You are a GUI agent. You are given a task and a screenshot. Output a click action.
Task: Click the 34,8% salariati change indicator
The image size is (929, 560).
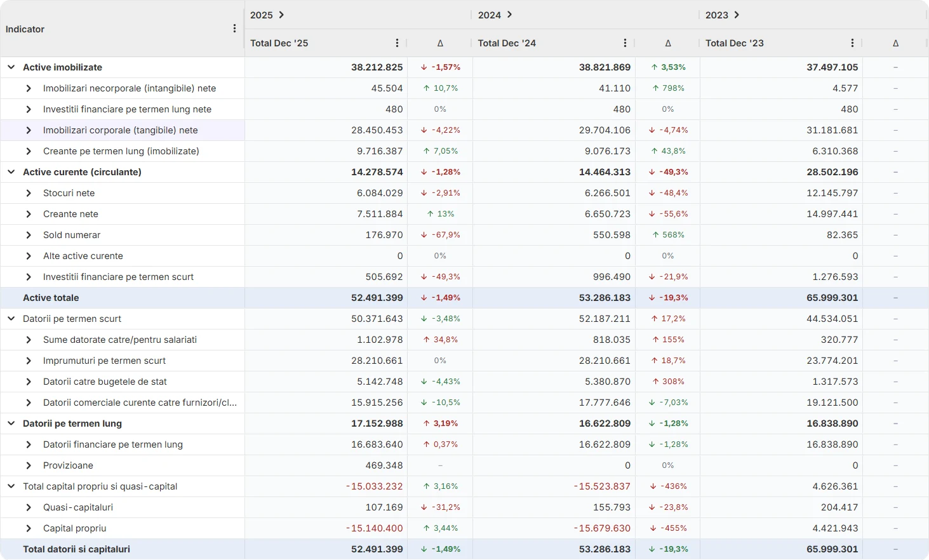[440, 340]
